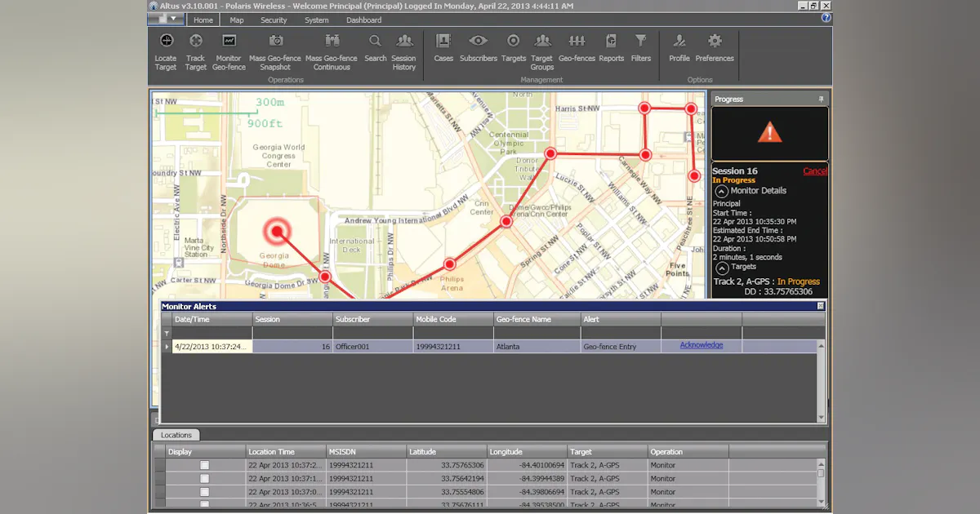
Task: Open the Geo-fences management icon
Action: (x=577, y=41)
